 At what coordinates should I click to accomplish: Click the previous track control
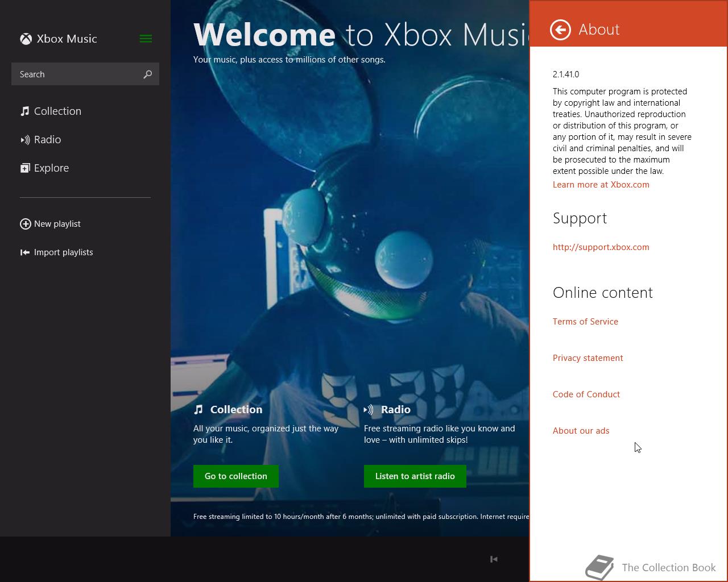click(x=494, y=559)
